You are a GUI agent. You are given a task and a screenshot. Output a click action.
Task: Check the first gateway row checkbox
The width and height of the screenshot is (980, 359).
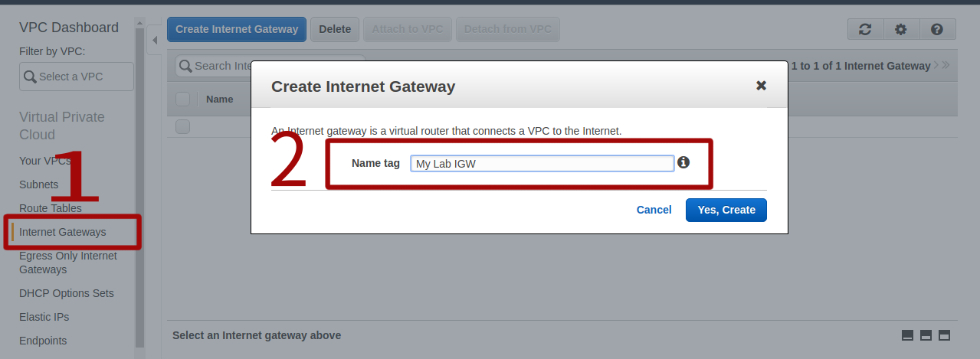[182, 126]
